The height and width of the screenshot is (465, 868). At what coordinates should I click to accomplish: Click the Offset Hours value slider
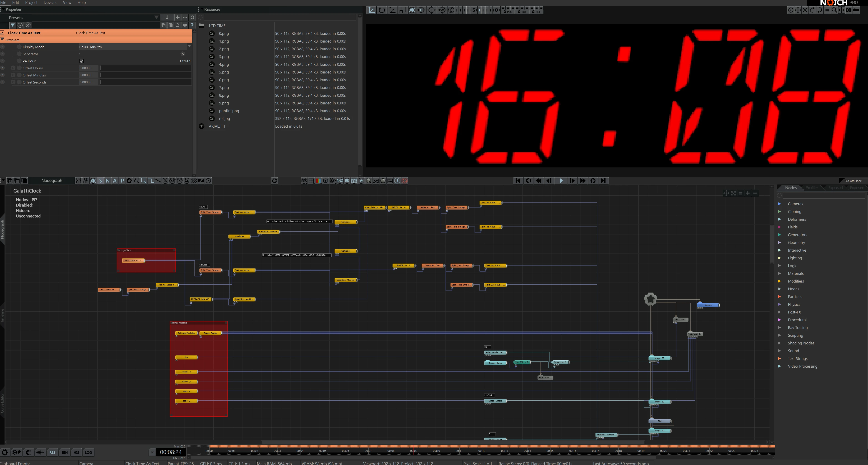click(145, 68)
